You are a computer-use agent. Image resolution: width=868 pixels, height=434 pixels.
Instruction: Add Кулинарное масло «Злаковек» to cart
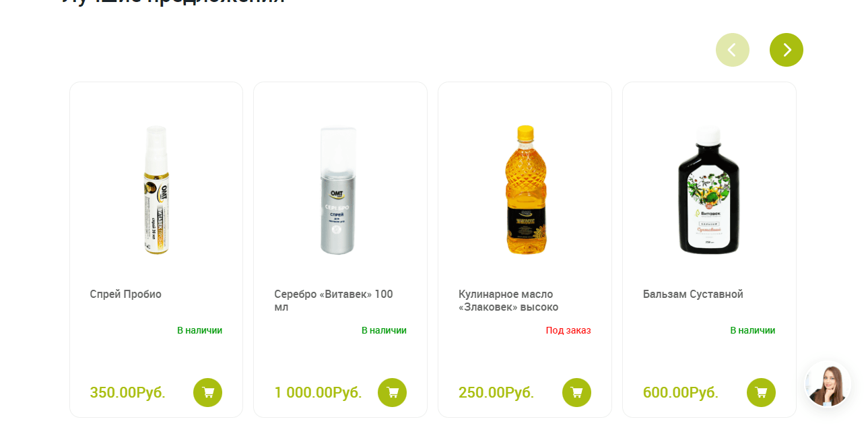tap(576, 392)
